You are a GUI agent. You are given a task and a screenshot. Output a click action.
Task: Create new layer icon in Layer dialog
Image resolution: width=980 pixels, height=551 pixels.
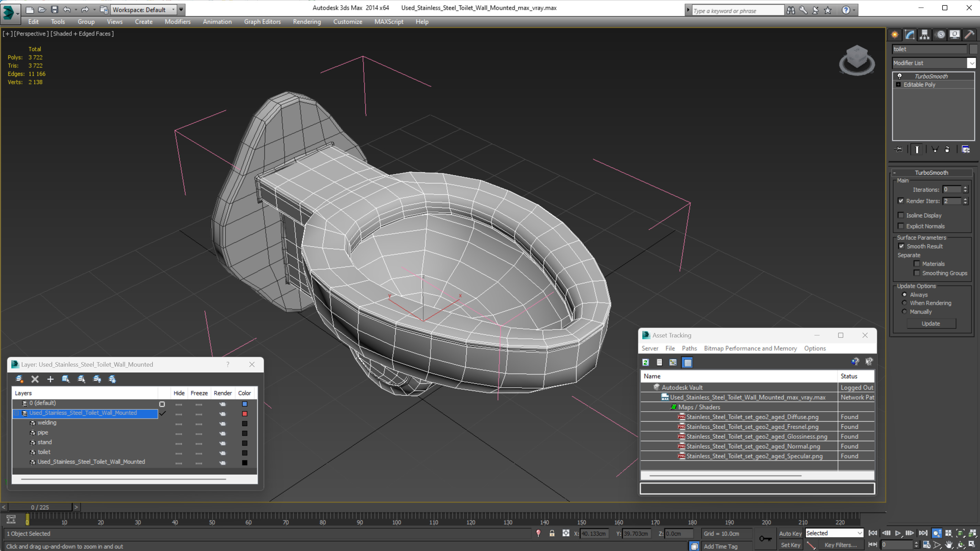19,379
